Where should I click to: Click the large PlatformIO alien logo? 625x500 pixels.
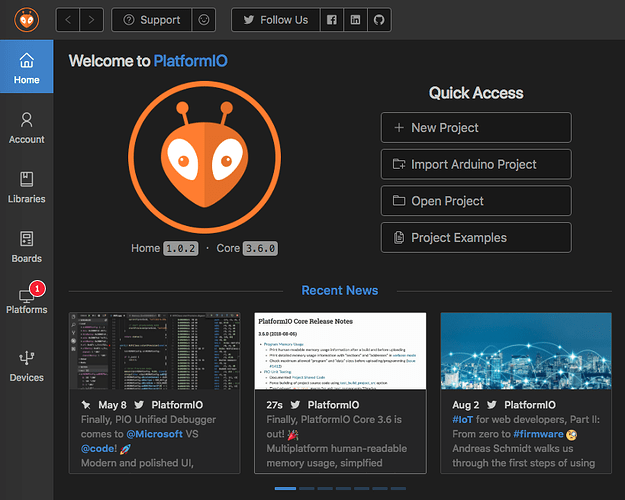point(204,157)
